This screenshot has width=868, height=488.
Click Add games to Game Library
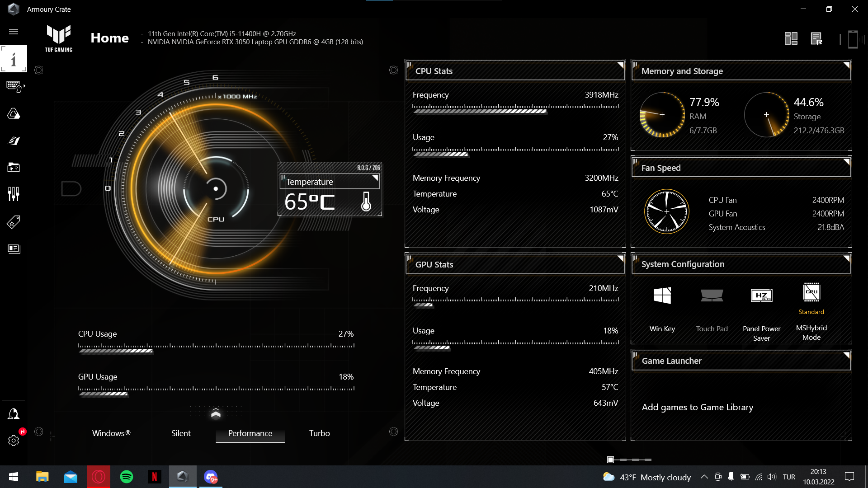[x=697, y=407]
